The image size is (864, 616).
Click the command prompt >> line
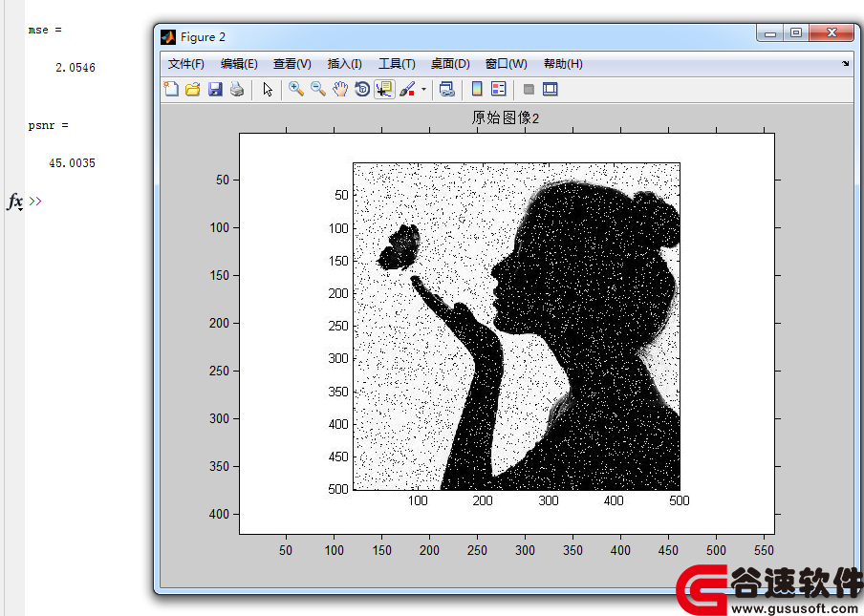[35, 201]
